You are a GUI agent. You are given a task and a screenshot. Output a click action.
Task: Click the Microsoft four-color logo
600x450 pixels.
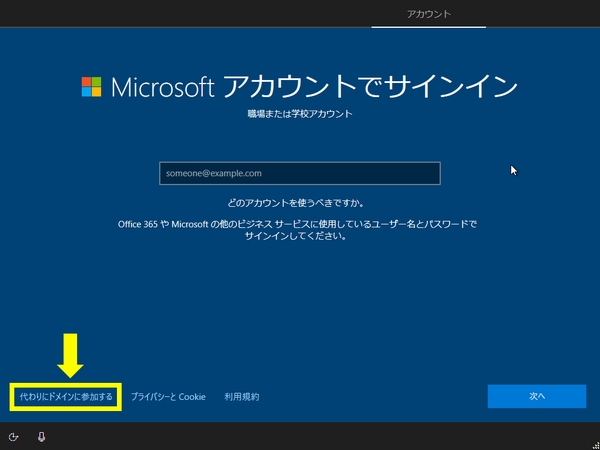(91, 87)
